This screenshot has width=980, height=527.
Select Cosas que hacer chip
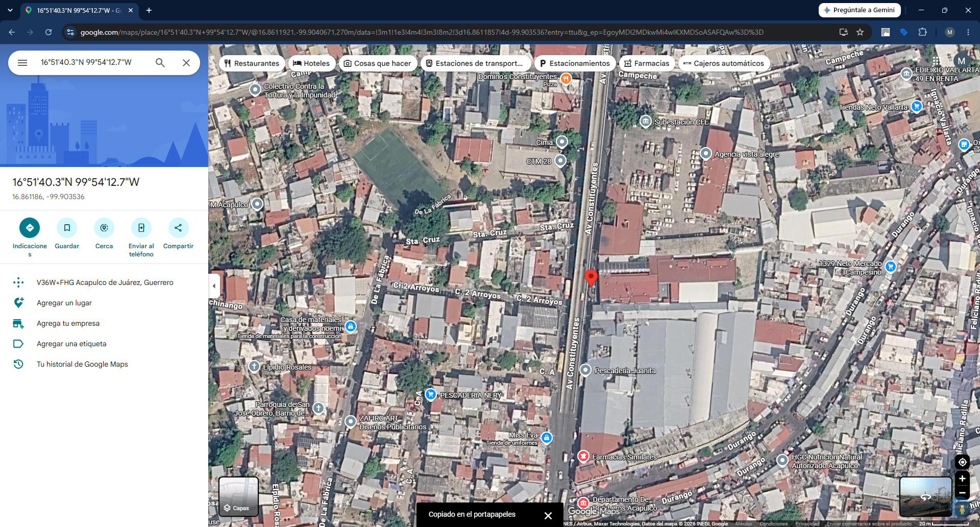click(378, 63)
